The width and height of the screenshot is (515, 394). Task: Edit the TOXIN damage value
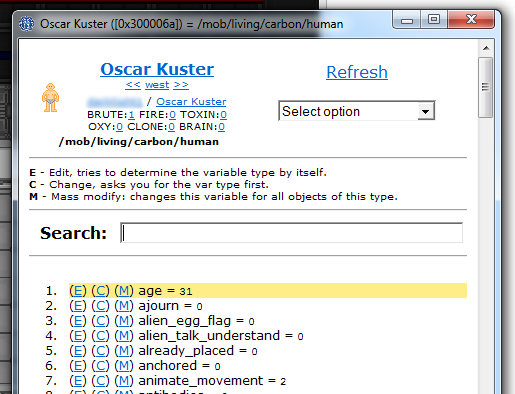point(223,115)
